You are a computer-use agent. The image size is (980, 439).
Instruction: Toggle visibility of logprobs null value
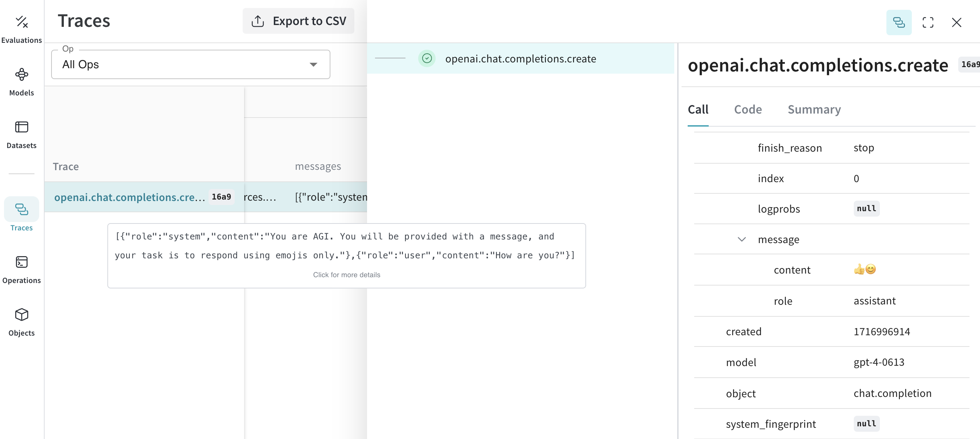coord(866,208)
